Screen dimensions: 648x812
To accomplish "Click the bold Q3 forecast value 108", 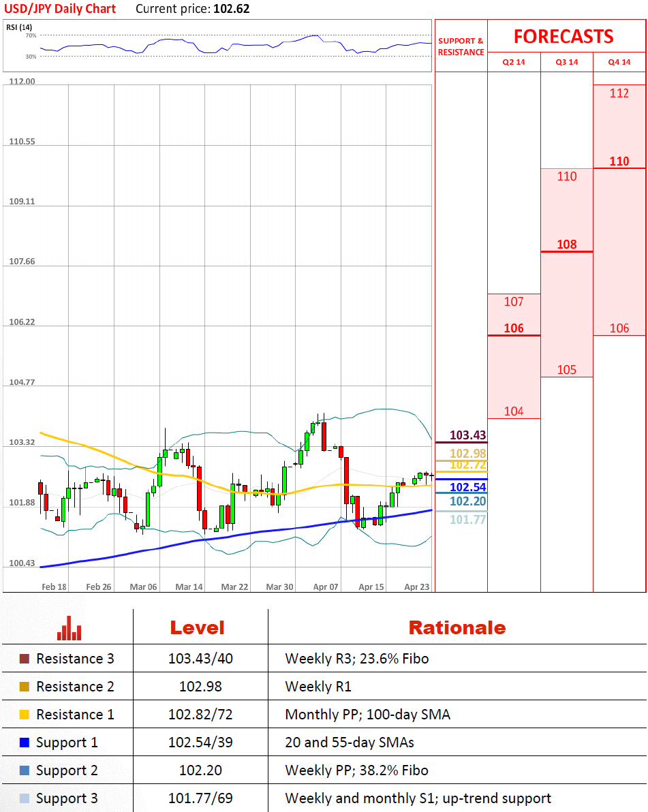I will click(x=567, y=245).
